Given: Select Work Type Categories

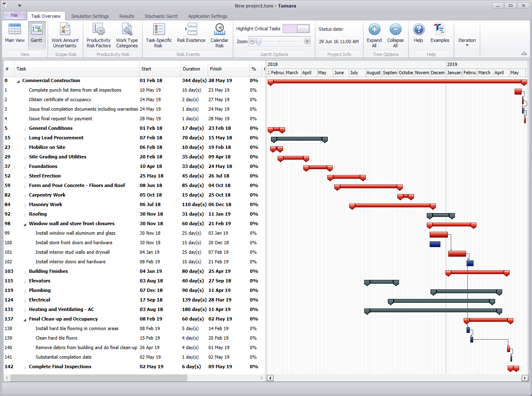Looking at the screenshot, I should (127, 33).
